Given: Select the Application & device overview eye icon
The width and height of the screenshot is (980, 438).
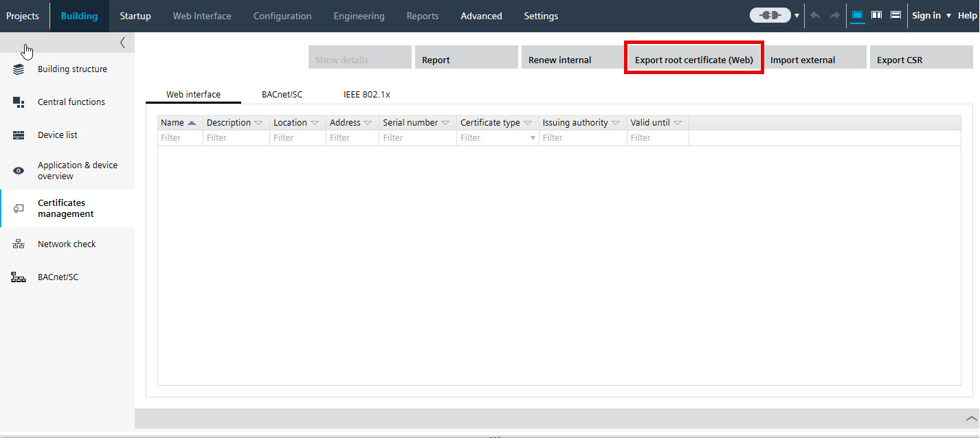Looking at the screenshot, I should [19, 171].
